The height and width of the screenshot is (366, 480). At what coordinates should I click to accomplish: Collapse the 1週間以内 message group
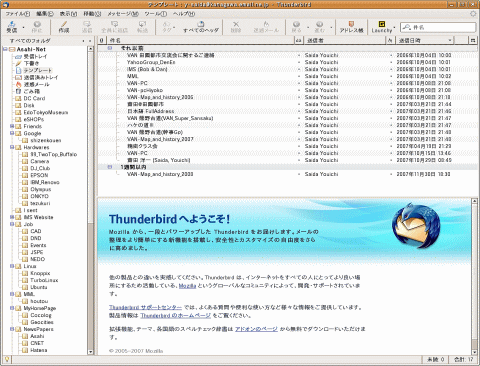click(110, 167)
